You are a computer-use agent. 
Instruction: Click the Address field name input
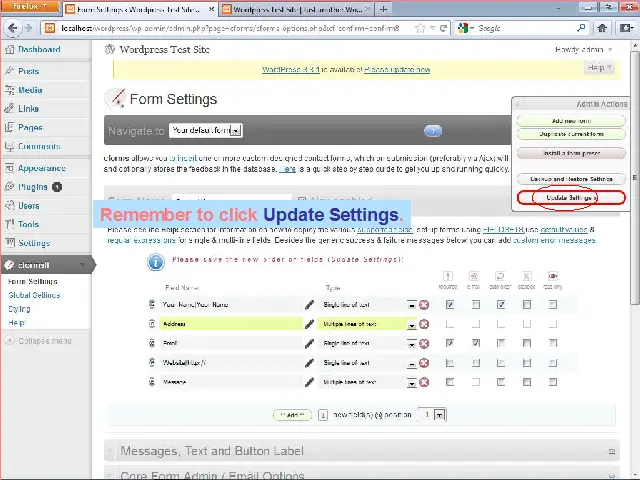(x=231, y=324)
